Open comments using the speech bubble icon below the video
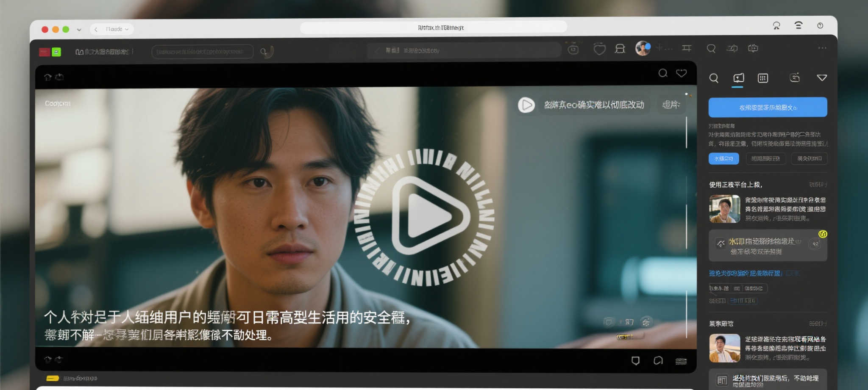 click(658, 360)
